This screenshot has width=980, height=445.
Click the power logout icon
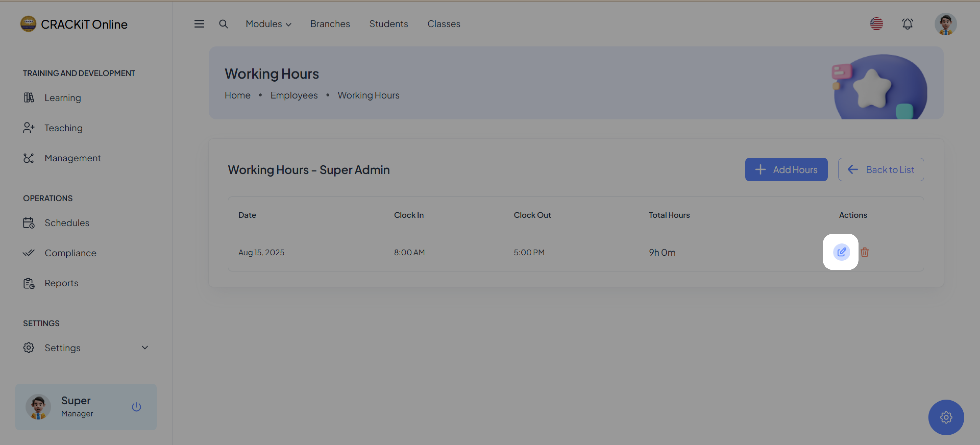click(x=136, y=406)
